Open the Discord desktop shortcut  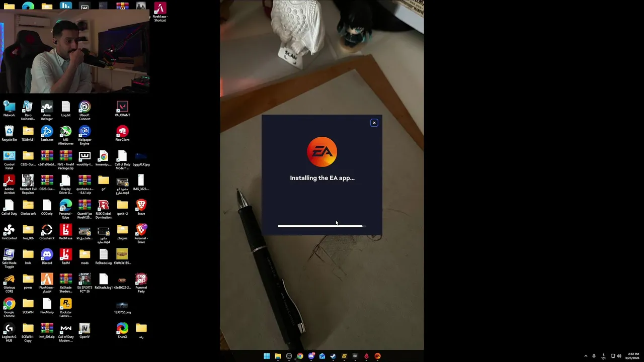[47, 257]
